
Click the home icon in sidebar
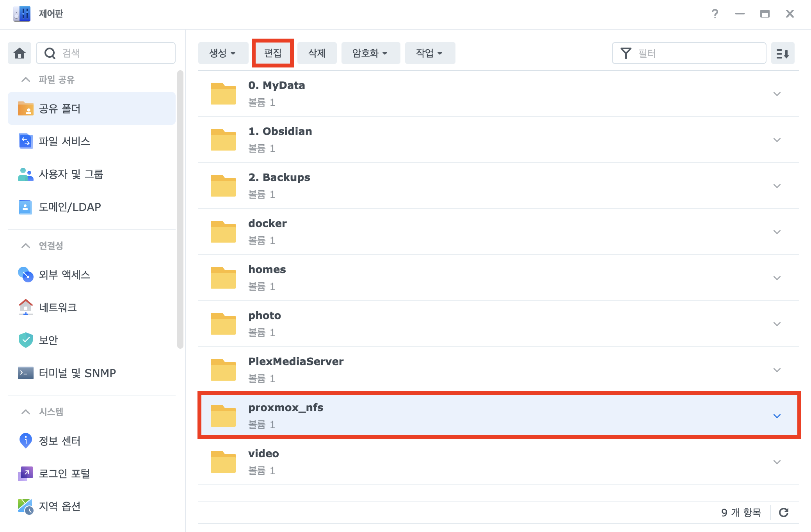(20, 53)
